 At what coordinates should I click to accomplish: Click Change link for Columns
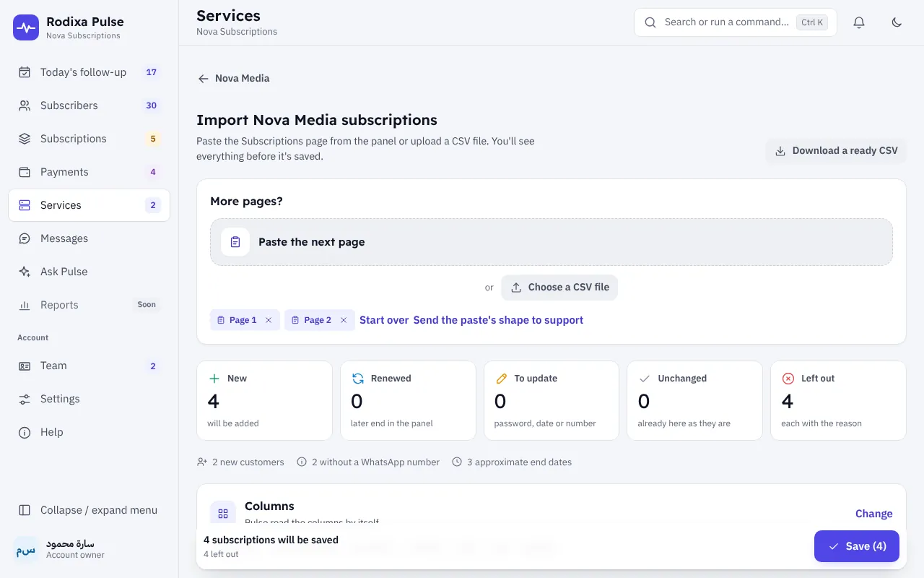pos(874,514)
